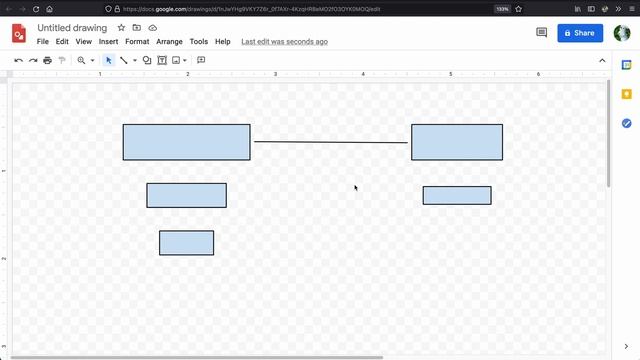This screenshot has width=640, height=360.
Task: Toggle the browser sidebar icon
Action: pos(591,9)
